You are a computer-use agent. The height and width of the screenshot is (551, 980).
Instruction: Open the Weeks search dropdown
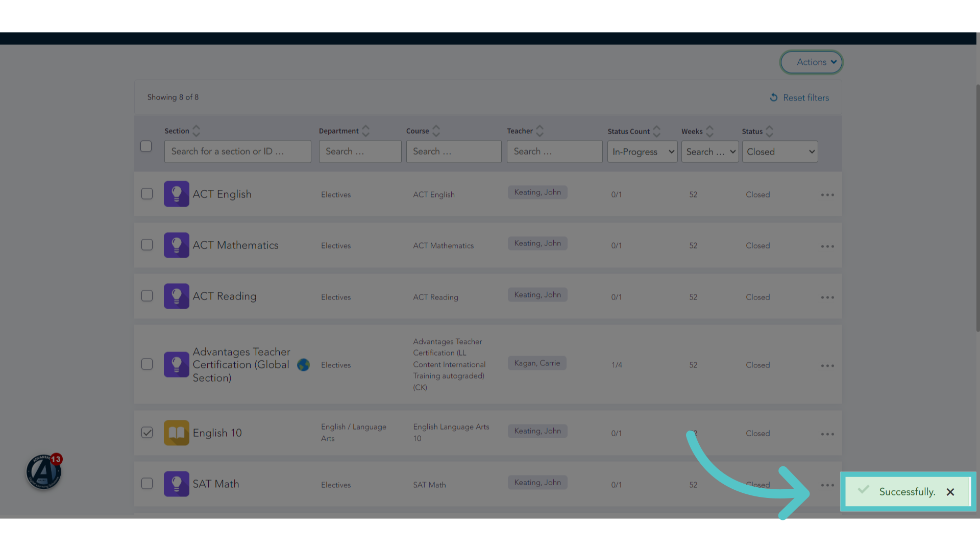[710, 152]
